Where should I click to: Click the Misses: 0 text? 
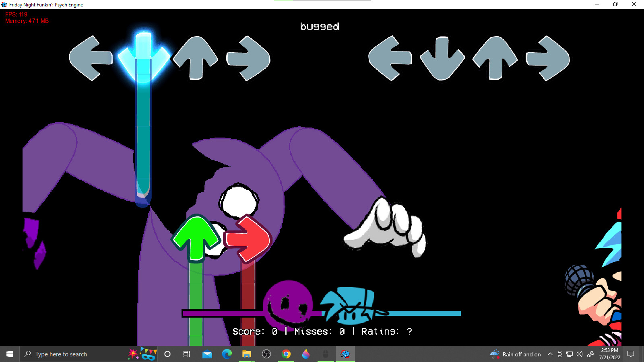point(320,331)
